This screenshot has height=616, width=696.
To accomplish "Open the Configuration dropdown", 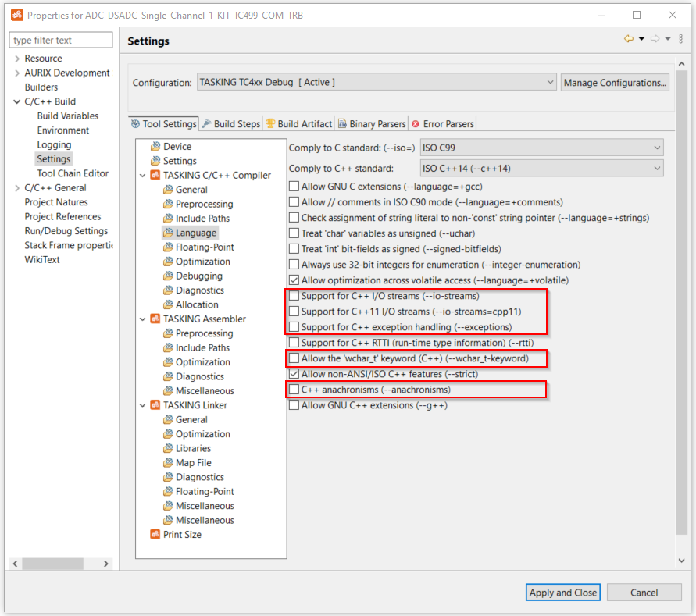I will [377, 83].
